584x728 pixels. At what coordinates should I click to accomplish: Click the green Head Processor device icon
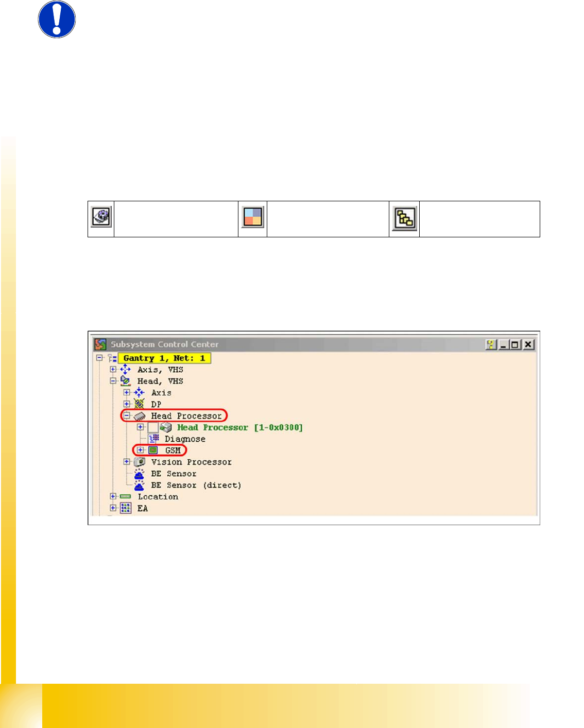(166, 427)
